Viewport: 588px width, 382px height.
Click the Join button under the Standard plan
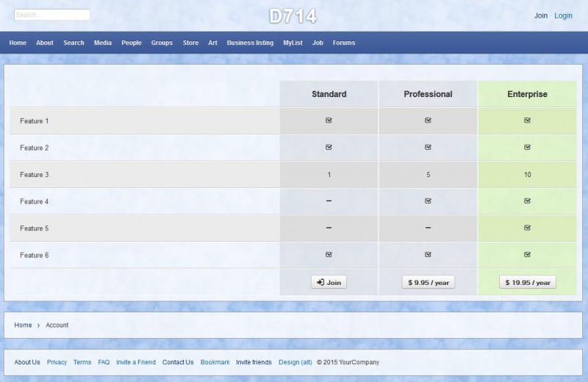pos(329,282)
